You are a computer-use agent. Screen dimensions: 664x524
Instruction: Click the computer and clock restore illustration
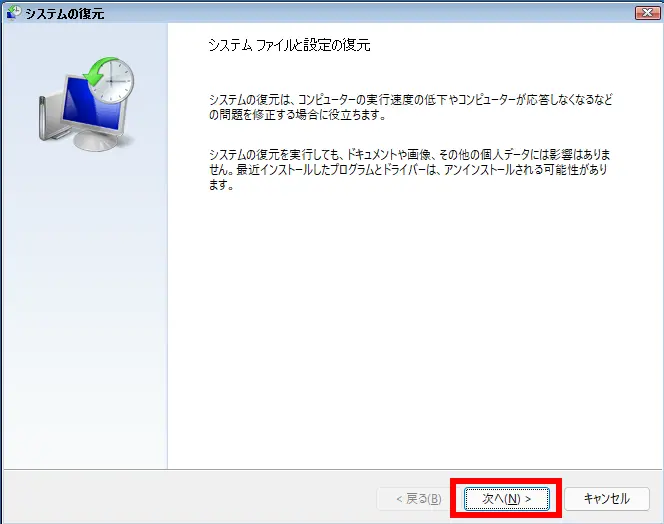[x=86, y=104]
